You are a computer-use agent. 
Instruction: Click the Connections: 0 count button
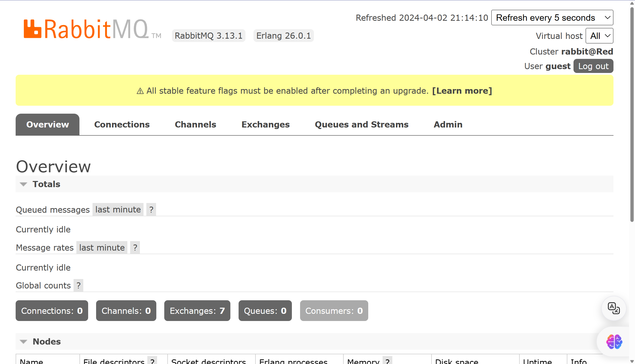[x=52, y=311]
